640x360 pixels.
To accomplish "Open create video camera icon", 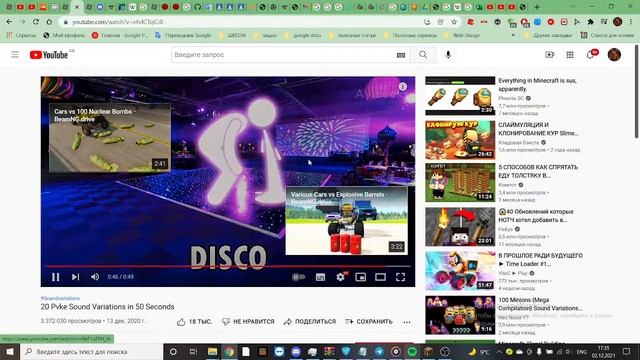I will [550, 55].
